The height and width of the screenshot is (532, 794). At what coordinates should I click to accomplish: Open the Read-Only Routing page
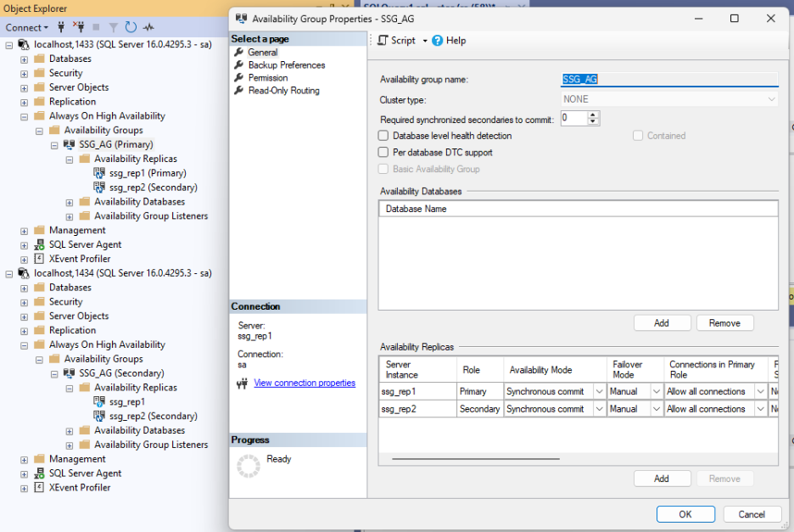(x=283, y=90)
